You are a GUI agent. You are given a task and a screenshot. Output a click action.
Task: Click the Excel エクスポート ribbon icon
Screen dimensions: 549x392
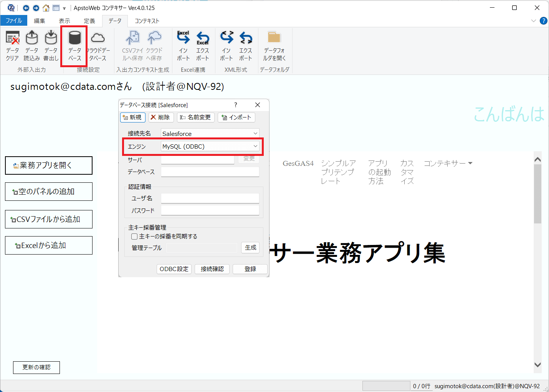pos(202,46)
